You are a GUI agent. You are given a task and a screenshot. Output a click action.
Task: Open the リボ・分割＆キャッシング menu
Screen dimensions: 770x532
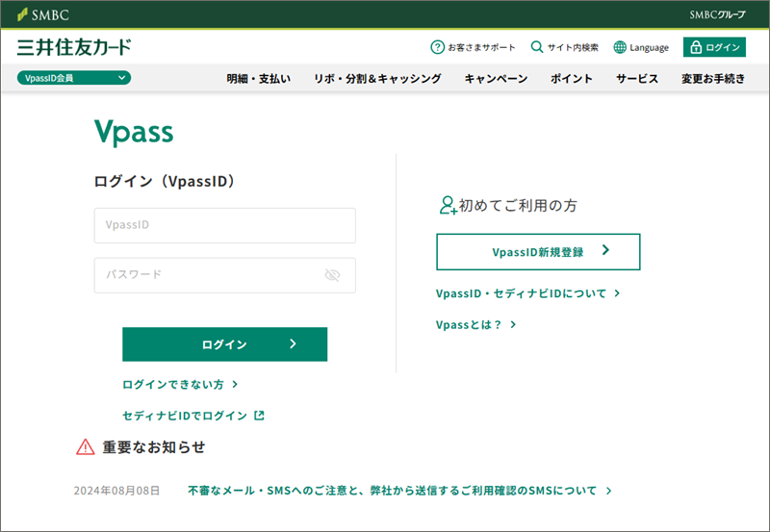[x=377, y=79]
